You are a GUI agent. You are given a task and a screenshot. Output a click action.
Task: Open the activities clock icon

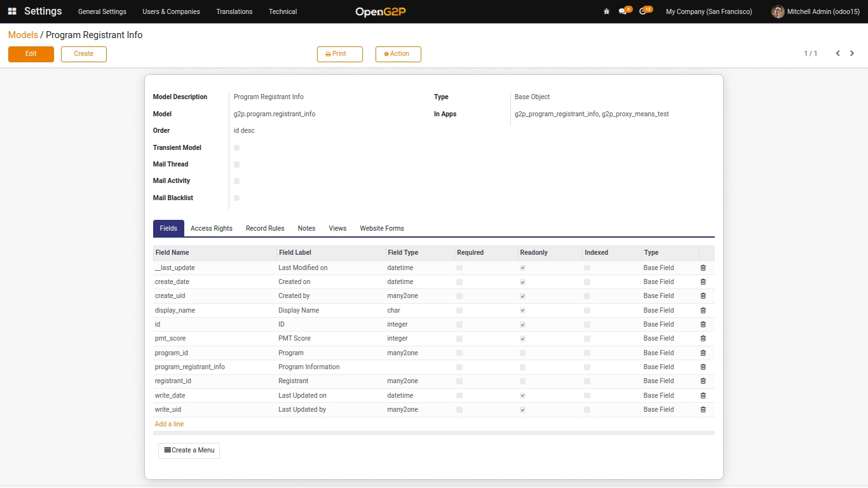tap(642, 11)
